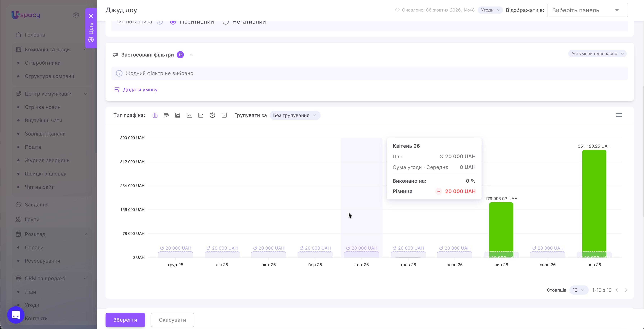
Task: Select the single-number info chart type
Action: (x=224, y=115)
